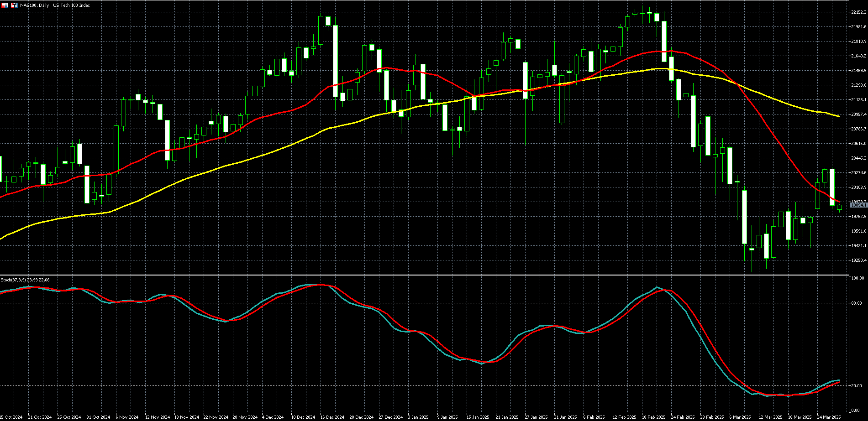Select the 19421.1 price on the scale

coord(858,246)
